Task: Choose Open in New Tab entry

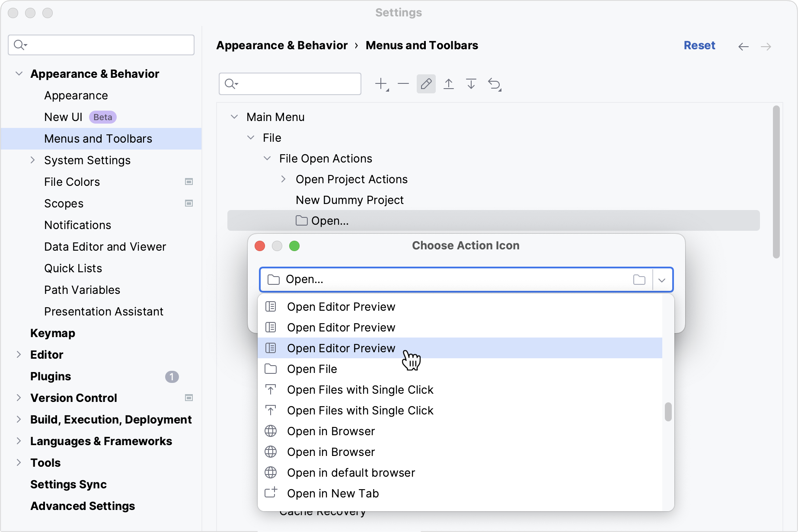Action: (x=460, y=493)
